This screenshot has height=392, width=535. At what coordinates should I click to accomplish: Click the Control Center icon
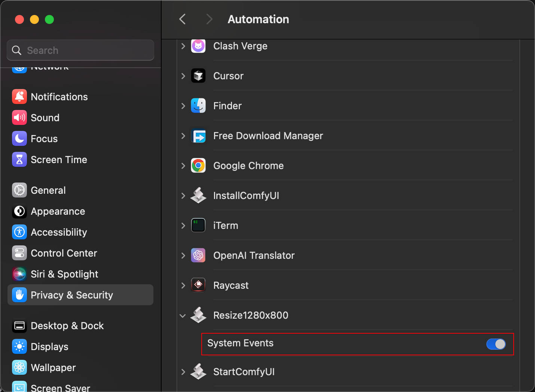19,253
